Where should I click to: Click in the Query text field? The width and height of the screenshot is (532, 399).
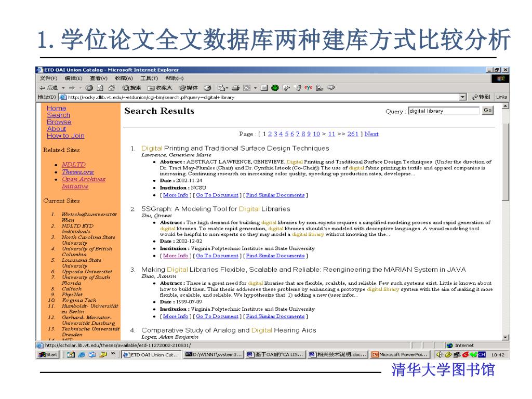point(444,111)
